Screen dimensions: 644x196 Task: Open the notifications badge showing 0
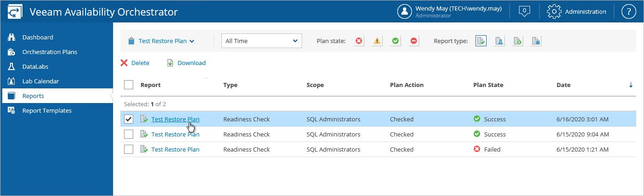pos(525,11)
